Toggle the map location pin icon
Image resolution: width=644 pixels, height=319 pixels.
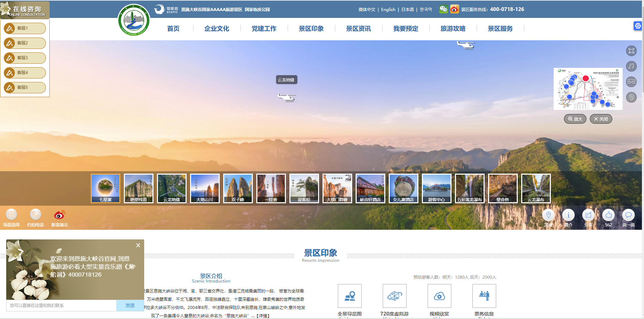pos(631,97)
